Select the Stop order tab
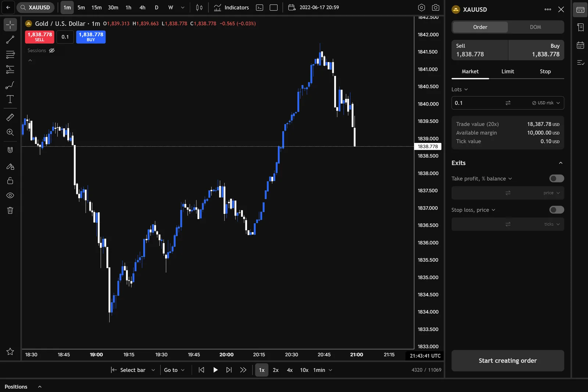The height and width of the screenshot is (392, 588). pos(545,72)
